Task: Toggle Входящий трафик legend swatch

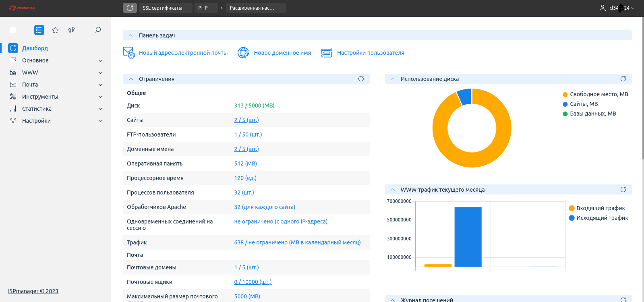Action: click(572, 208)
